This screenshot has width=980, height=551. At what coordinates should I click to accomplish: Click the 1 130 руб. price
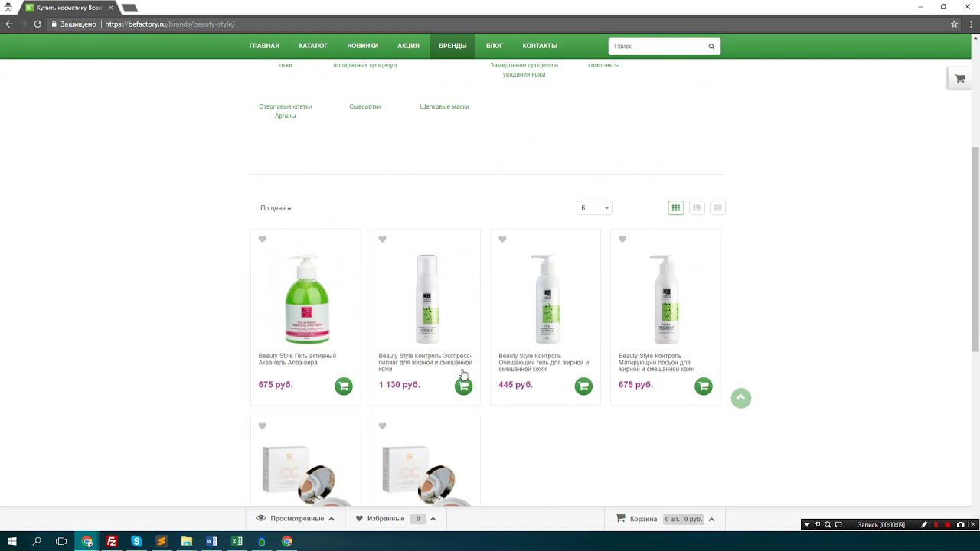coord(399,385)
